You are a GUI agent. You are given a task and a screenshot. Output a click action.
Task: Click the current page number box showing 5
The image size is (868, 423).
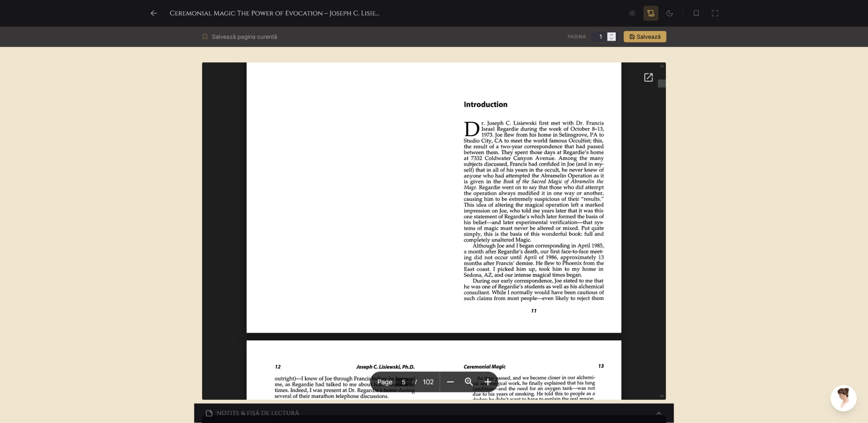tap(404, 382)
